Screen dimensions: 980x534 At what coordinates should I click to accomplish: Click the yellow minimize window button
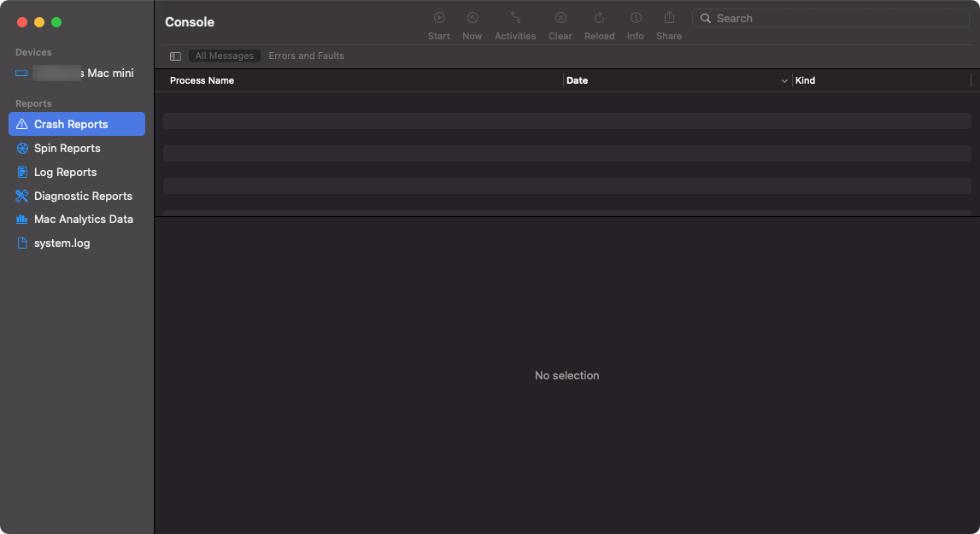(x=39, y=22)
